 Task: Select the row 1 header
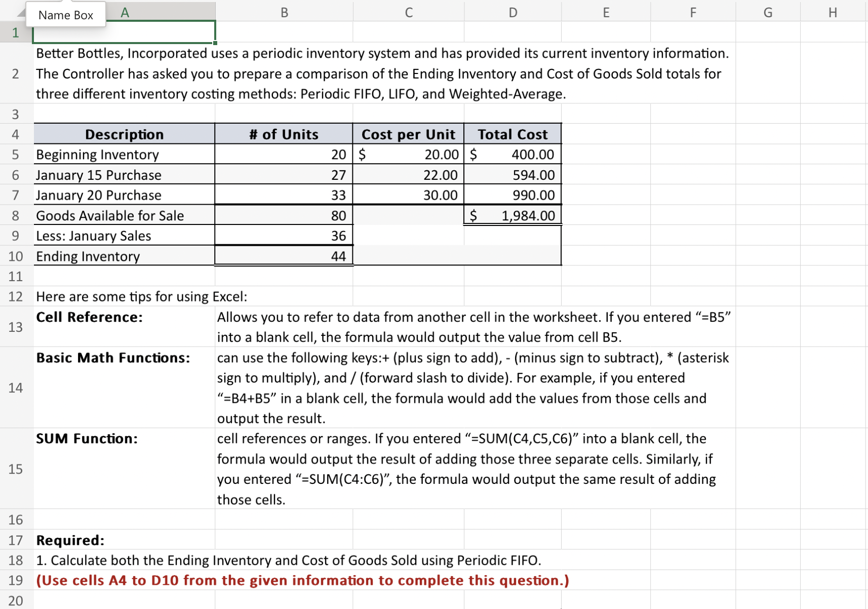[x=16, y=32]
